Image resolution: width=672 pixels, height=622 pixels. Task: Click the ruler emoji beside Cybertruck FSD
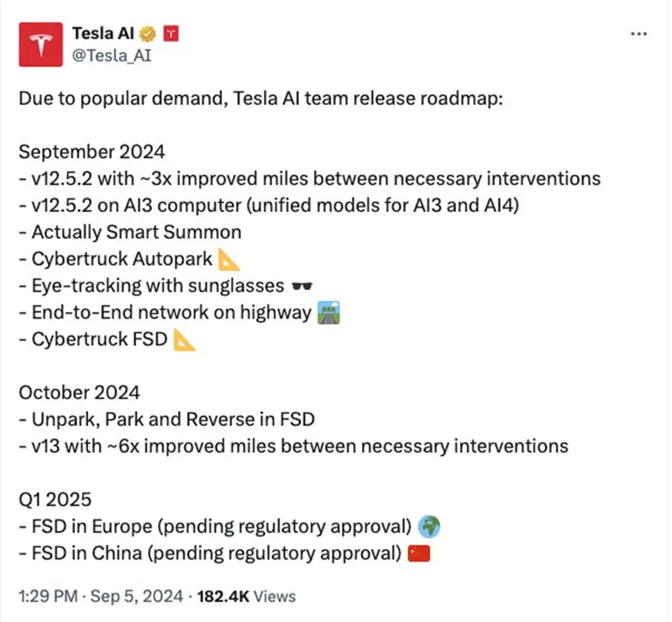pos(184,340)
